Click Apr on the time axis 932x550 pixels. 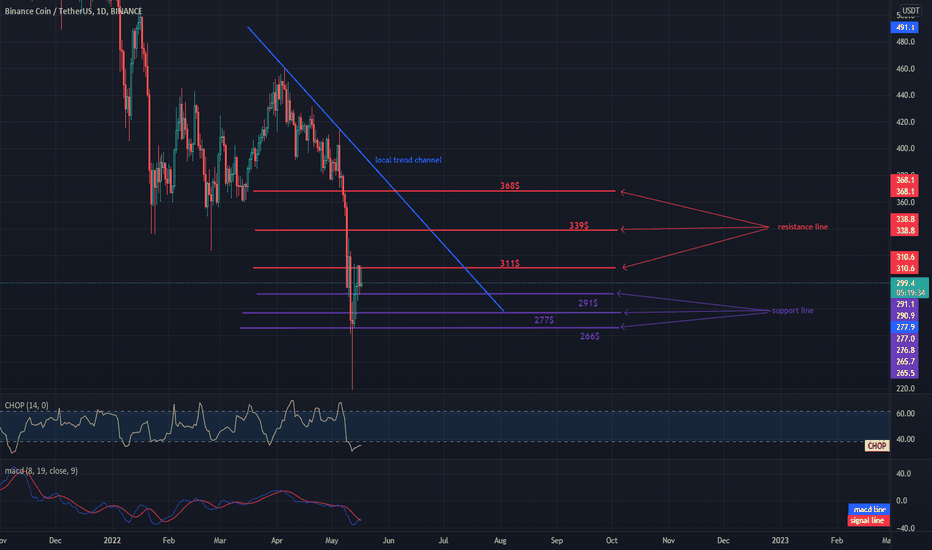click(276, 540)
